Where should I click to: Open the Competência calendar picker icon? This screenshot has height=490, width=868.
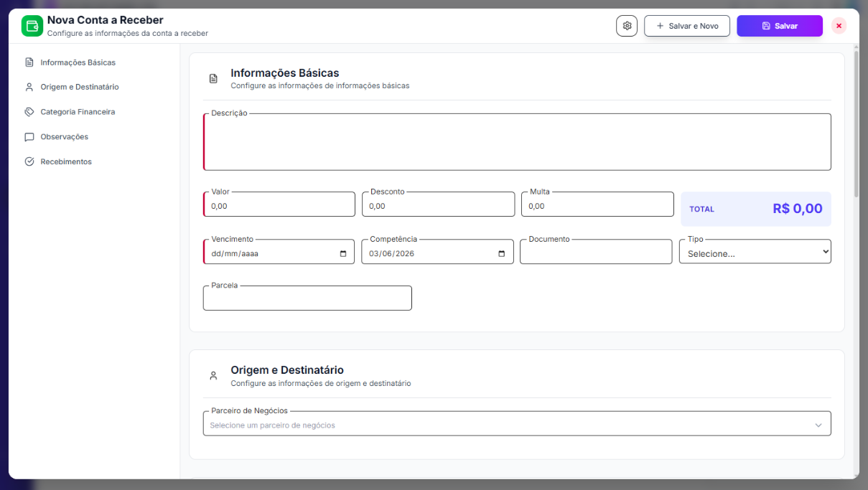tap(502, 254)
